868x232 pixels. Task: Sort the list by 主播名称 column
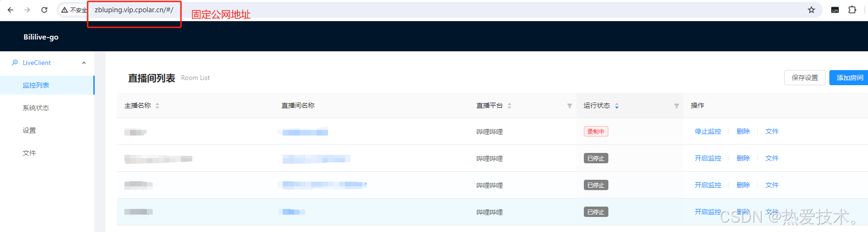click(157, 106)
